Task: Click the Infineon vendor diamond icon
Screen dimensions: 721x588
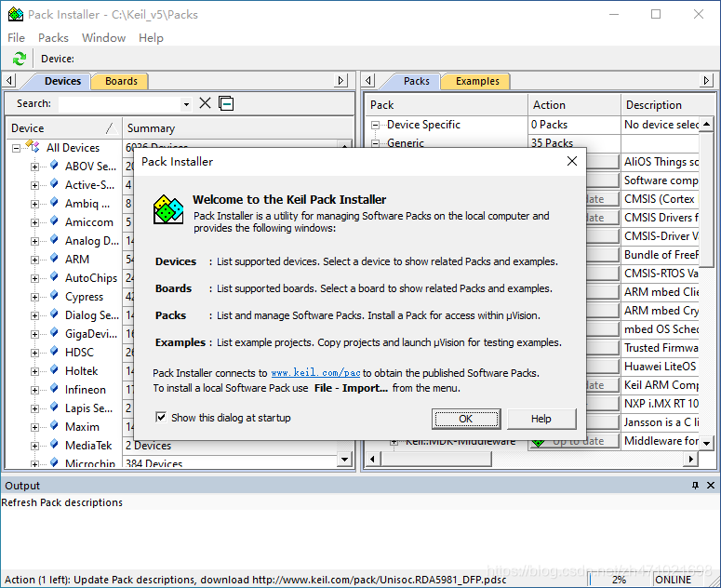Action: coord(54,389)
